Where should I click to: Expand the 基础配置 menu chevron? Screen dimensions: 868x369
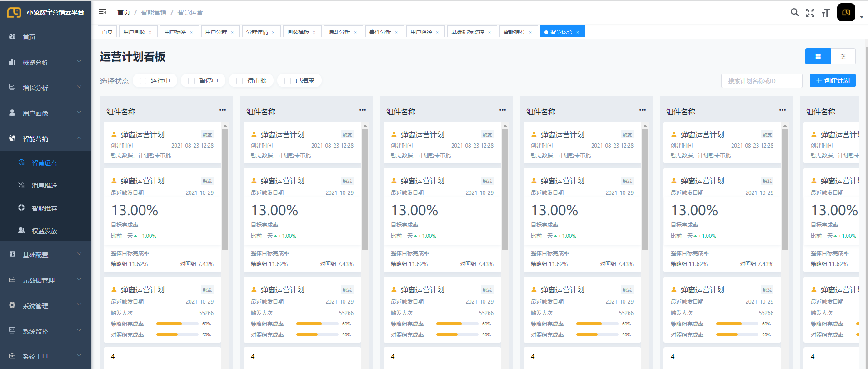tap(79, 254)
